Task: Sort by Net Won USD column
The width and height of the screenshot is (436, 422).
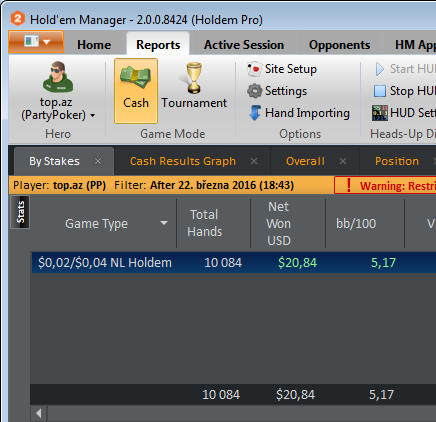Action: [279, 224]
